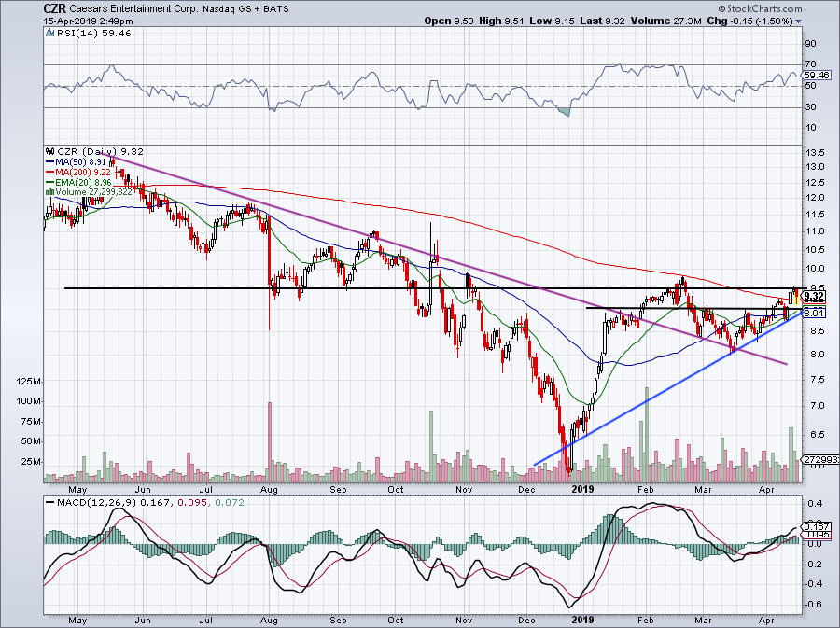Click the Last 9.32 quote value
This screenshot has width=840, height=628.
coord(602,21)
